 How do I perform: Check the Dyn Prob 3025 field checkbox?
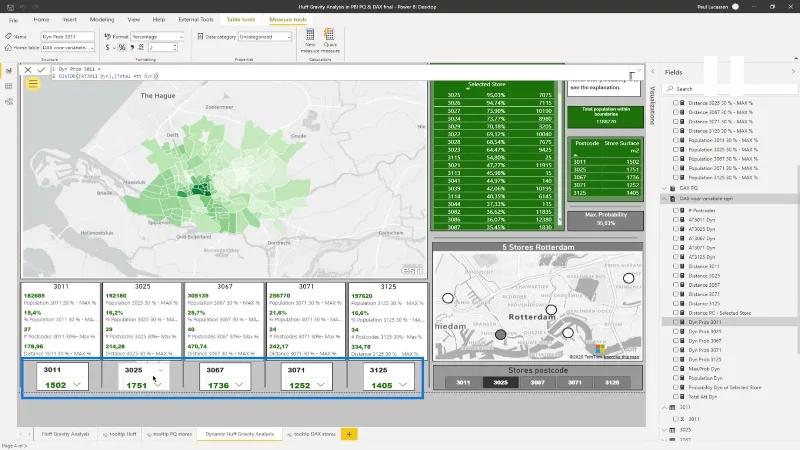[676, 332]
